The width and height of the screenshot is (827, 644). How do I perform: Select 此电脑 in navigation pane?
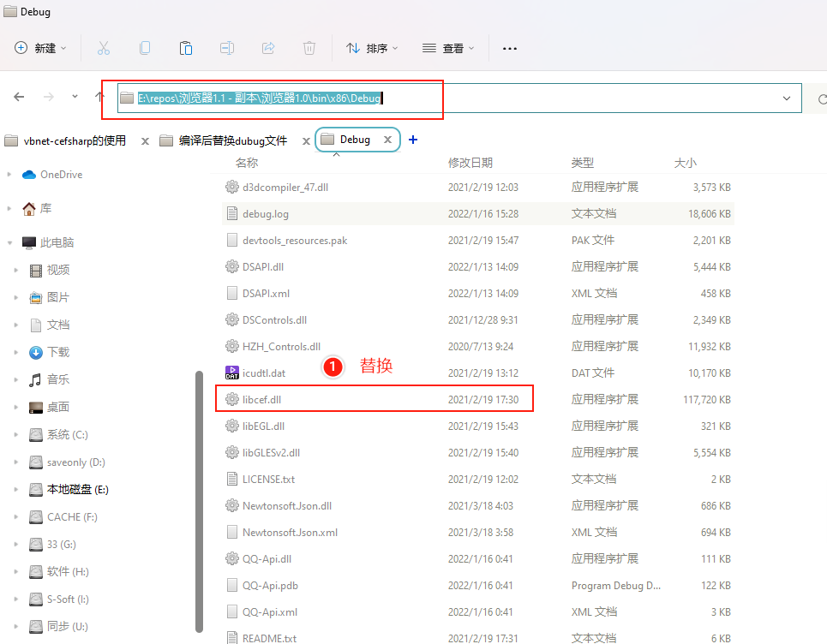tap(48, 242)
